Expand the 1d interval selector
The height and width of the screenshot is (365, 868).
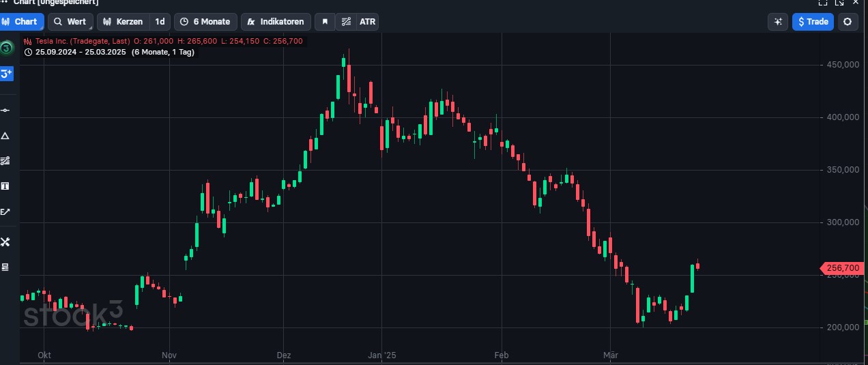click(x=160, y=22)
